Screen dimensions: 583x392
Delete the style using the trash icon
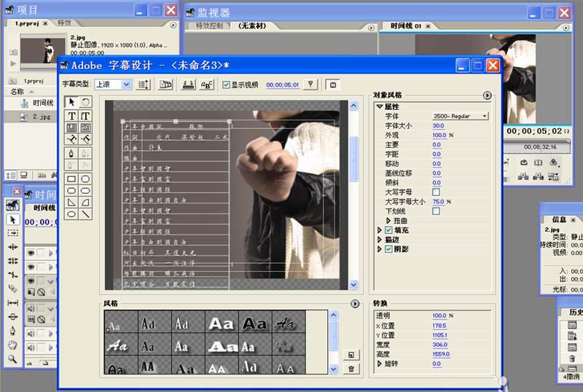(x=351, y=369)
